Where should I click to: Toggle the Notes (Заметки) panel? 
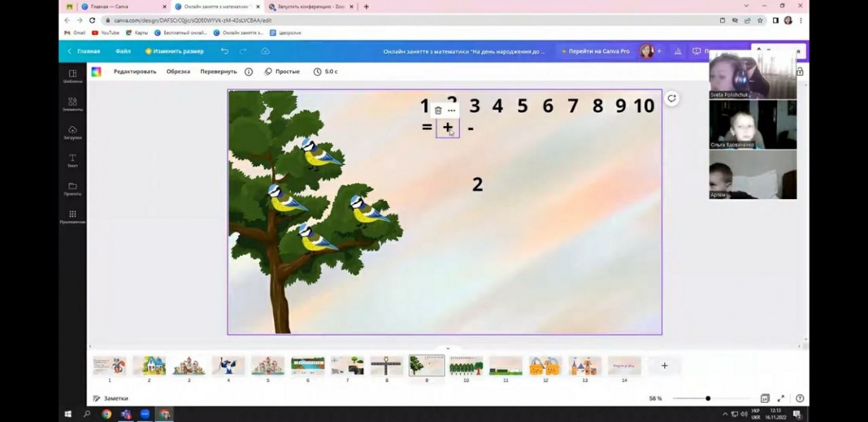pos(111,398)
